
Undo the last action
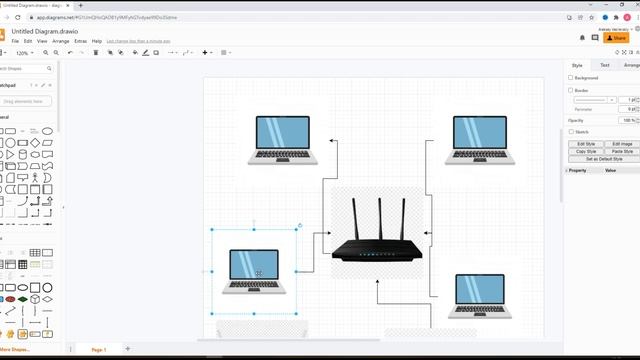click(70, 53)
